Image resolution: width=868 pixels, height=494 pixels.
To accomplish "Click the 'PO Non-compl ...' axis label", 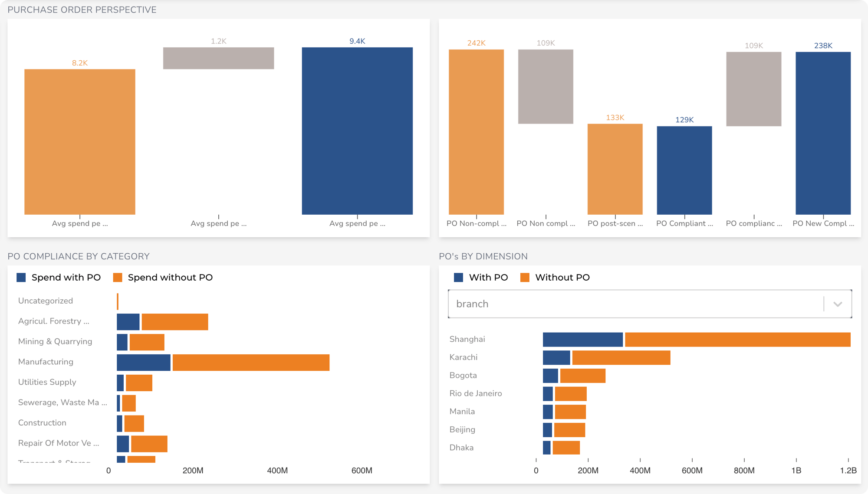I will coord(477,223).
